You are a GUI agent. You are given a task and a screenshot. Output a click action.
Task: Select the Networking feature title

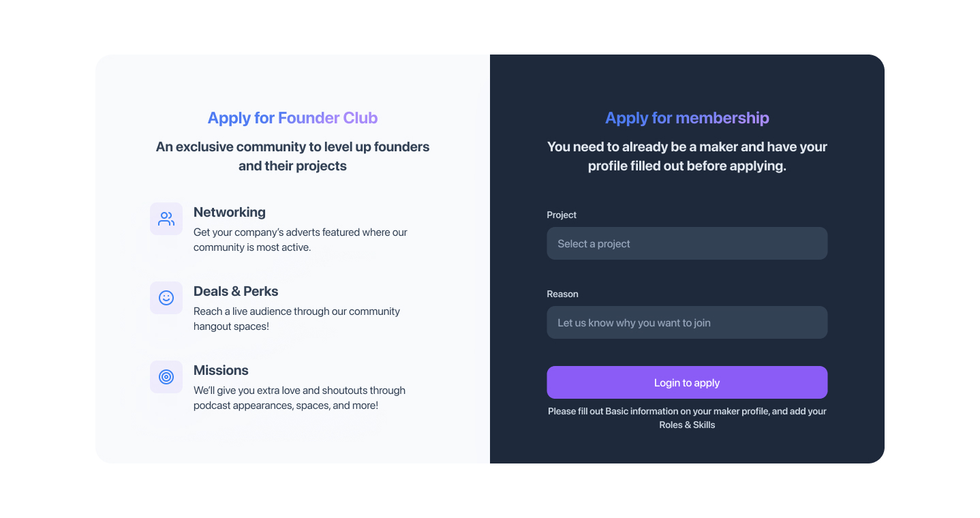(x=230, y=212)
